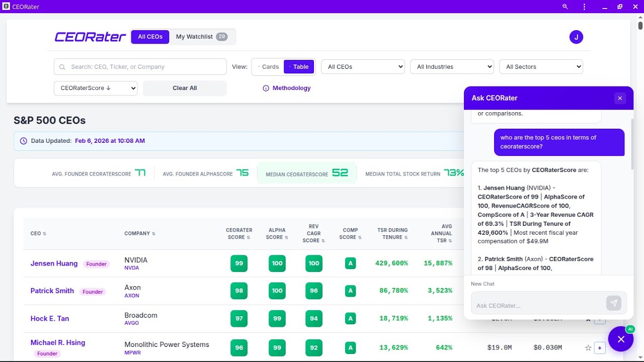Image resolution: width=644 pixels, height=362 pixels.
Task: Click the CEORater app icon in title bar
Action: tap(6, 7)
